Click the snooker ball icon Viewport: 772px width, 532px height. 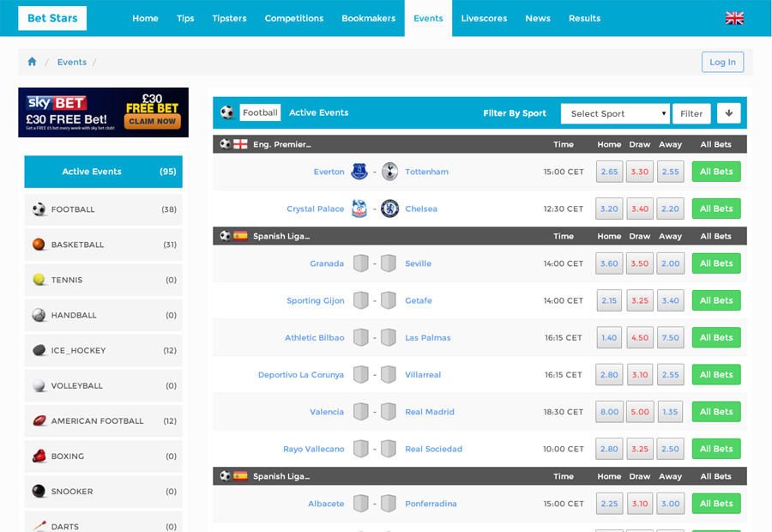39,491
